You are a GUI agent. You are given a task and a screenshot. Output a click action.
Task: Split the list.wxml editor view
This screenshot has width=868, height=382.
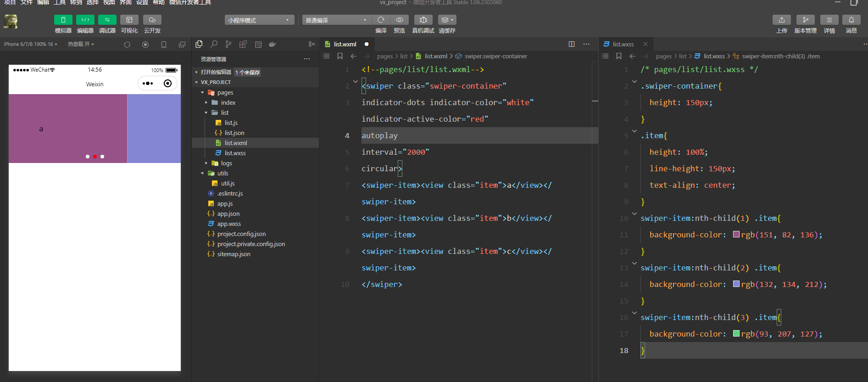(x=572, y=44)
